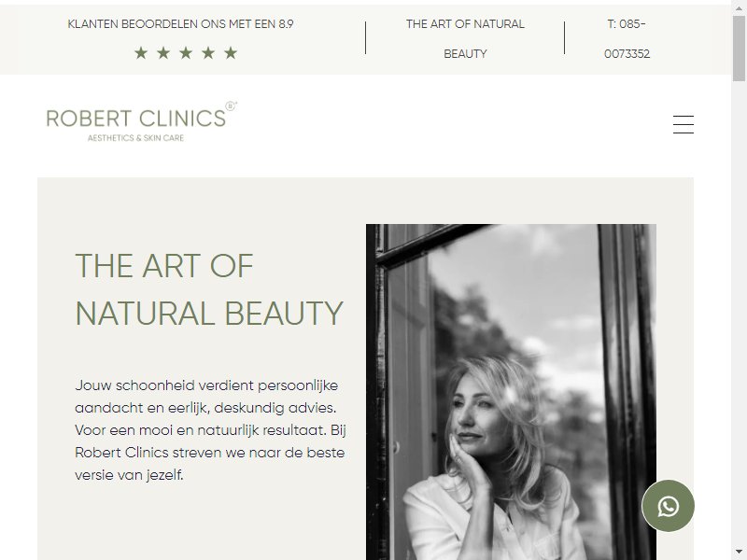Click the registered mark beside Robert Clinics logo
Screen dimensions: 747x560
231,105
